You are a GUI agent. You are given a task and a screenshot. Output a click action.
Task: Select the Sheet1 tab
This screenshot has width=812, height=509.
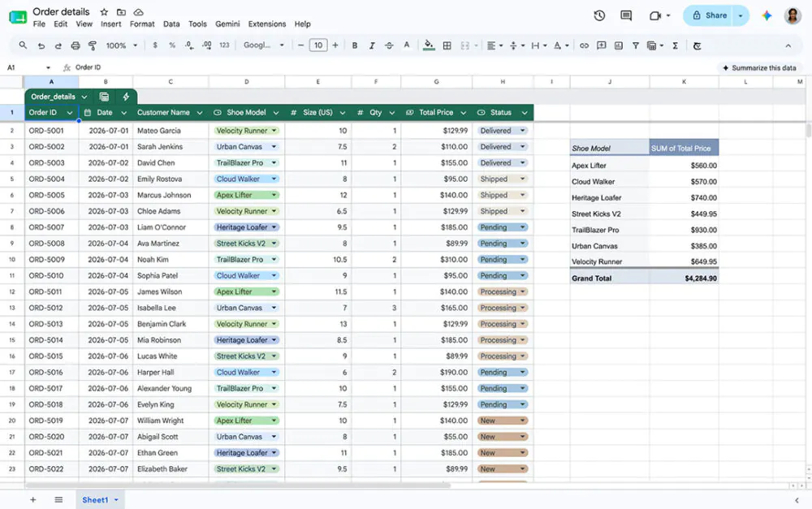100,500
